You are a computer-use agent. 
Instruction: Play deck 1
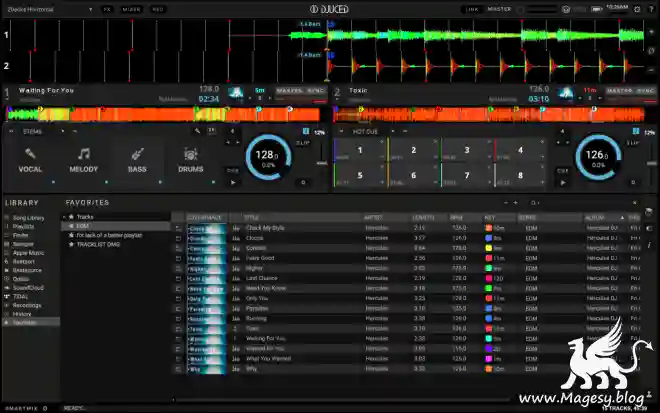coord(233,183)
